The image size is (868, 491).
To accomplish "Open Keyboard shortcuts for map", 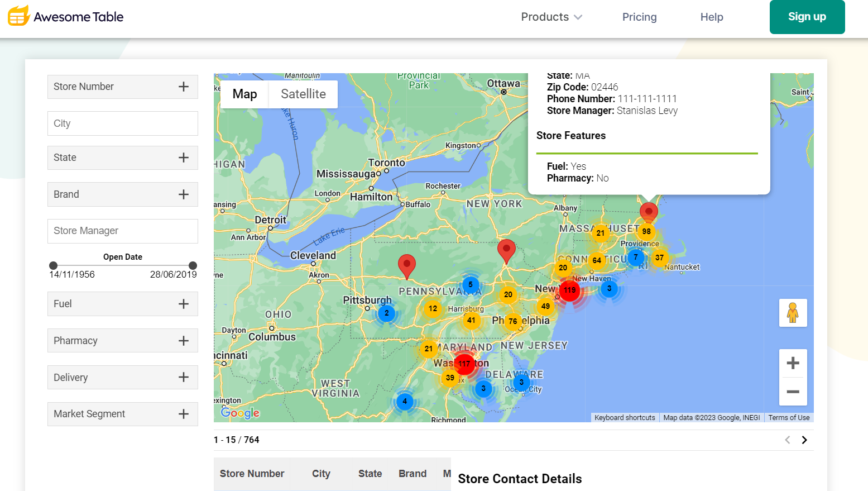I will tap(625, 418).
